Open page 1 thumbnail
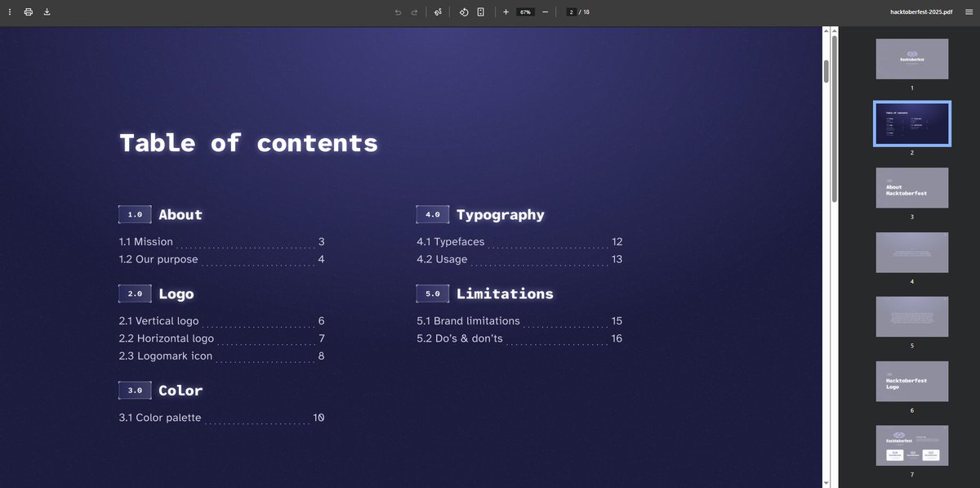Screen dimensions: 980x488 pyautogui.click(x=912, y=59)
